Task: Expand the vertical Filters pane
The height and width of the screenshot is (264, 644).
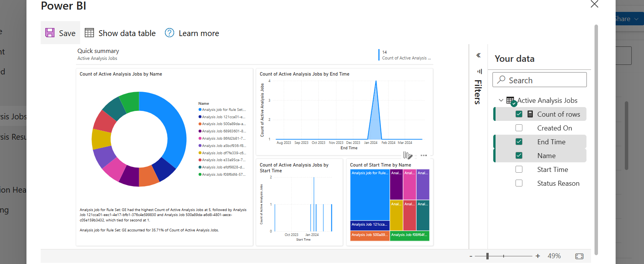Action: pyautogui.click(x=478, y=91)
